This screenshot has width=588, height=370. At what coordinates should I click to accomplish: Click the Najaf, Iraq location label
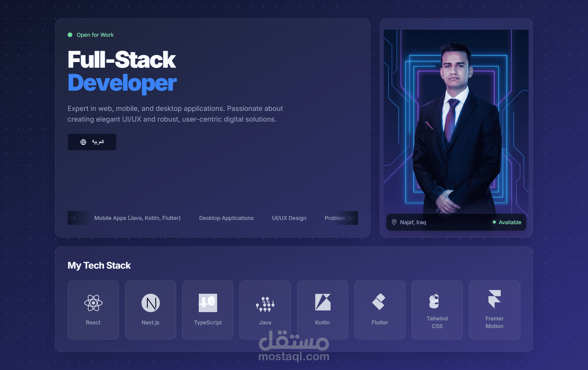click(x=413, y=222)
